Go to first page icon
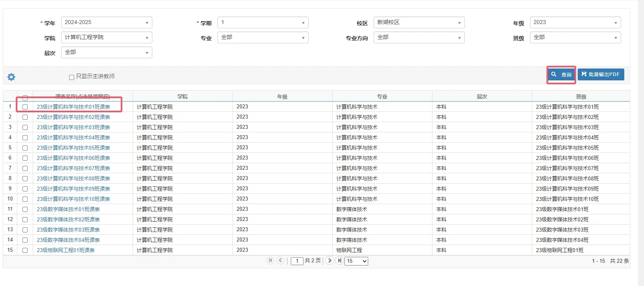644x286 pixels. point(270,260)
